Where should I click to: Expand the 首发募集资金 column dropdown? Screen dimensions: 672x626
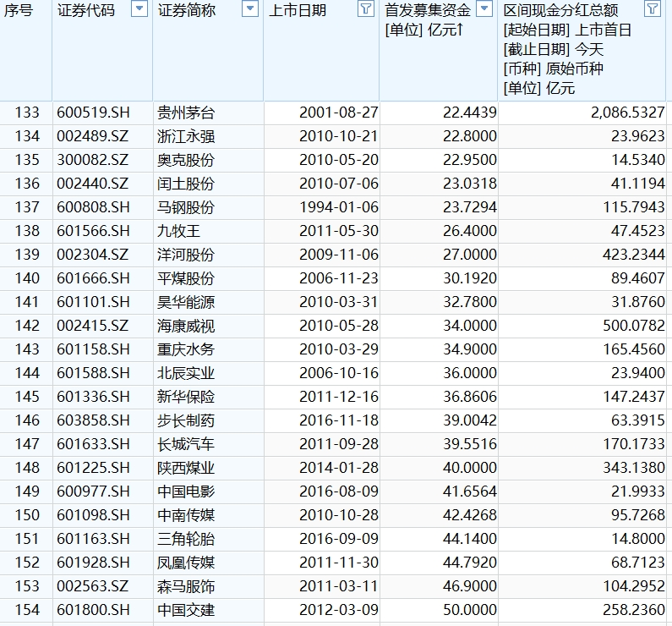coord(484,10)
